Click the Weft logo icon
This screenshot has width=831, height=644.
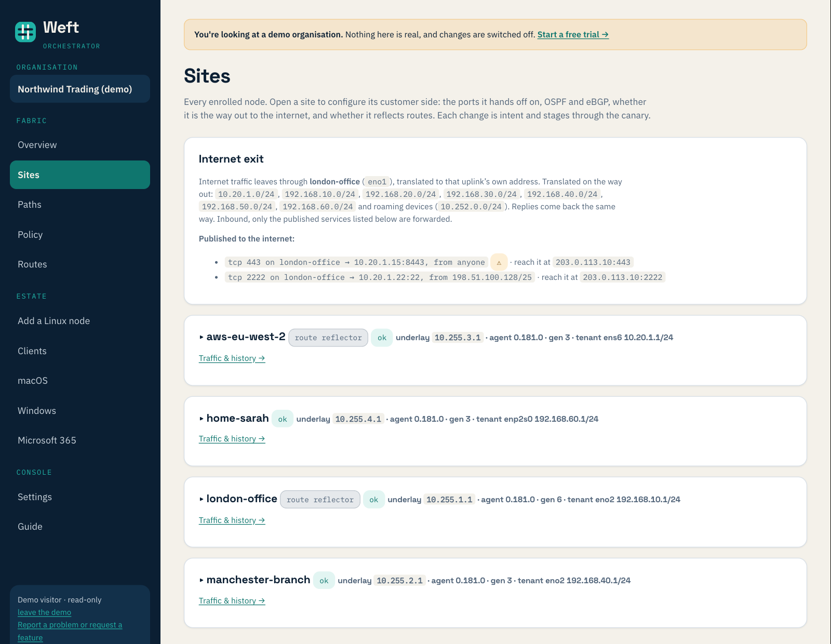(25, 32)
